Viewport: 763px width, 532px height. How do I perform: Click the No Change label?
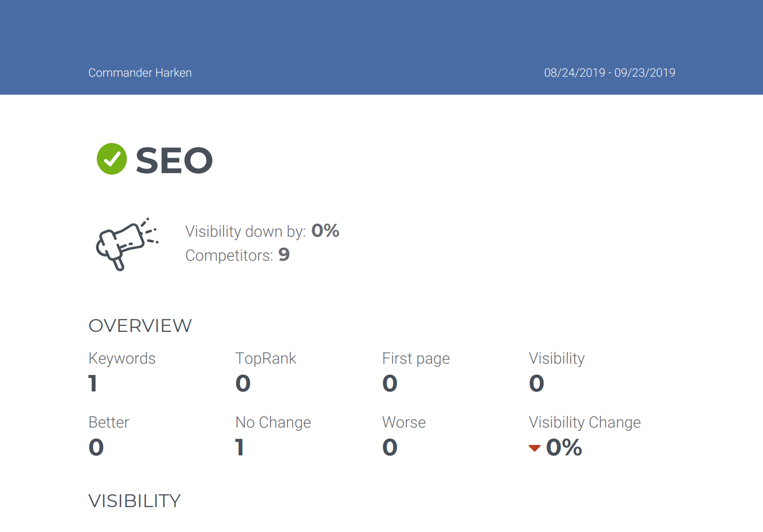pos(273,422)
